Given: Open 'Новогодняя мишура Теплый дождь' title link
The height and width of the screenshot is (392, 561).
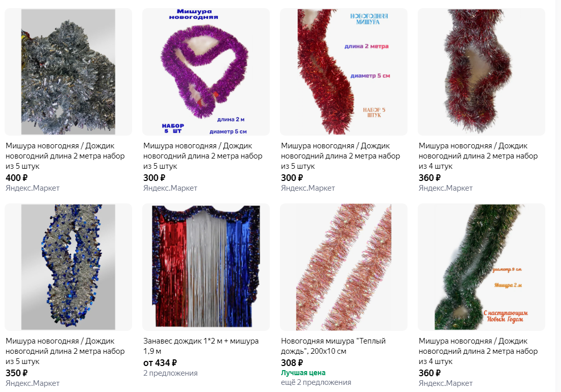Looking at the screenshot, I should 333,346.
